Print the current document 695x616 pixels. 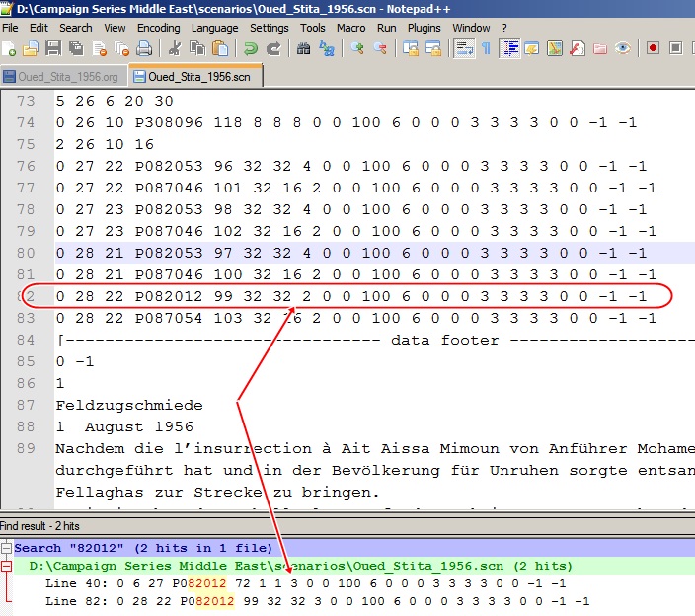[x=144, y=48]
